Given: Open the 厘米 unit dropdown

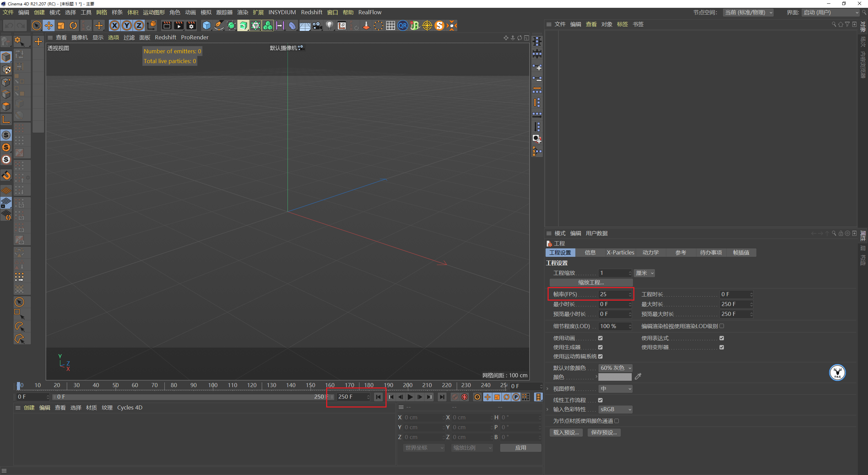Looking at the screenshot, I should [644, 273].
